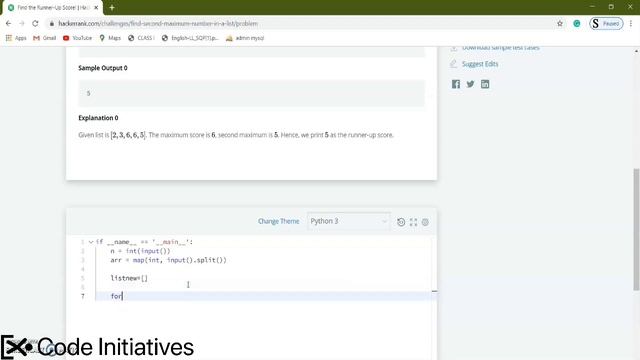Open the Paused profile button
Screen dimensions: 640x360
pos(606,24)
